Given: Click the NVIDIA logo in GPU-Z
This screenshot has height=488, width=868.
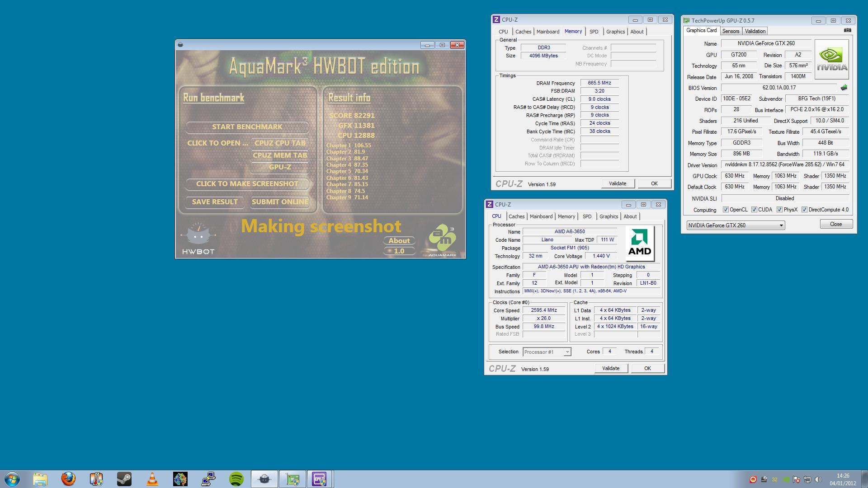Looking at the screenshot, I should (x=832, y=59).
